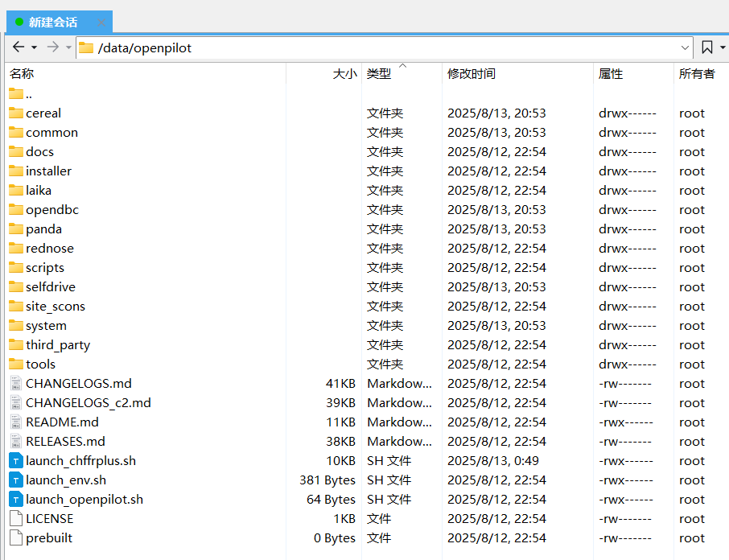
Task: Click the prebuilt file icon
Action: [x=16, y=537]
